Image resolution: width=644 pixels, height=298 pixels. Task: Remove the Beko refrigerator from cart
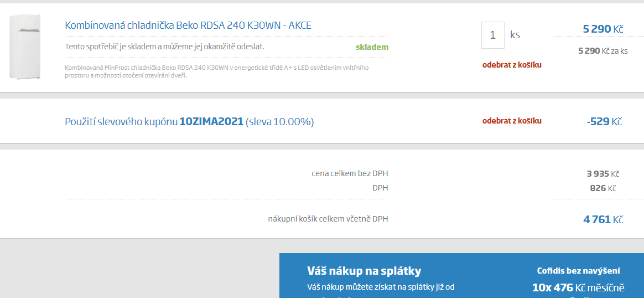(x=512, y=65)
